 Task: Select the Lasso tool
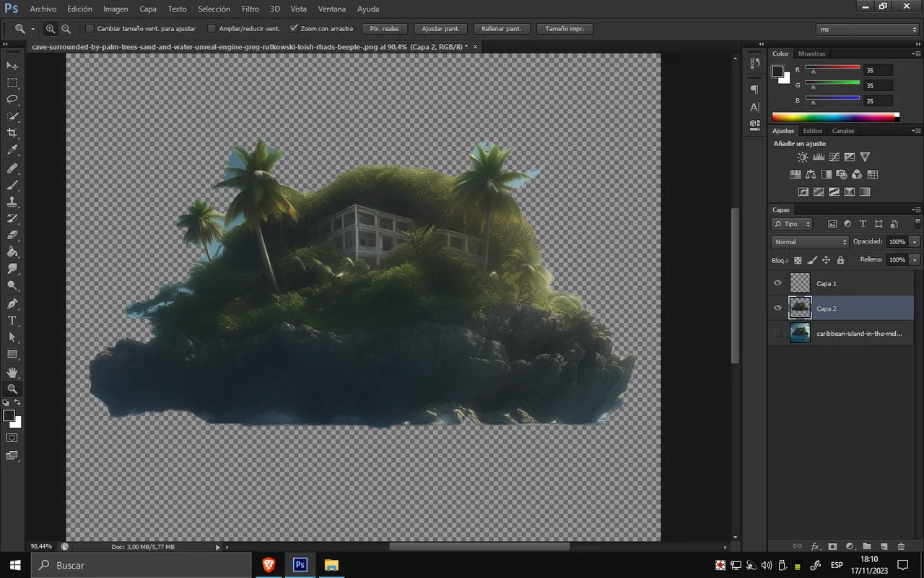(x=12, y=100)
